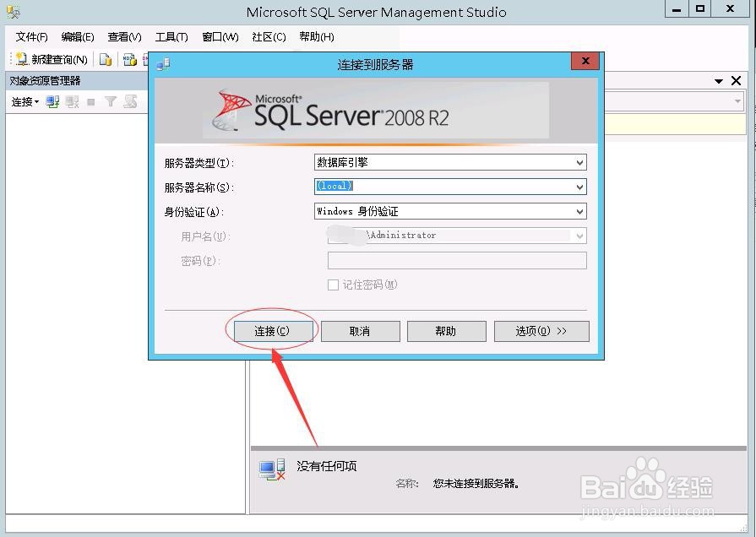Expand the 身份验证 dropdown

[x=579, y=211]
